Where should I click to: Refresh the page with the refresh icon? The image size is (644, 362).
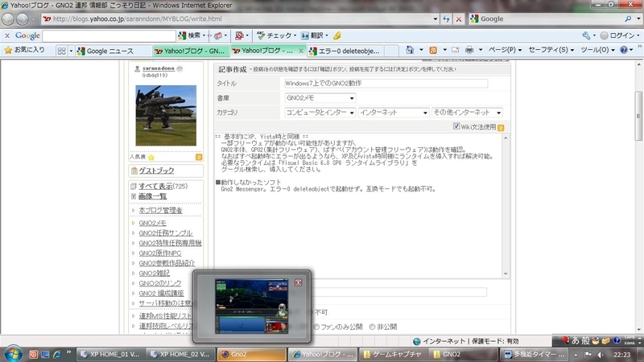[x=446, y=19]
